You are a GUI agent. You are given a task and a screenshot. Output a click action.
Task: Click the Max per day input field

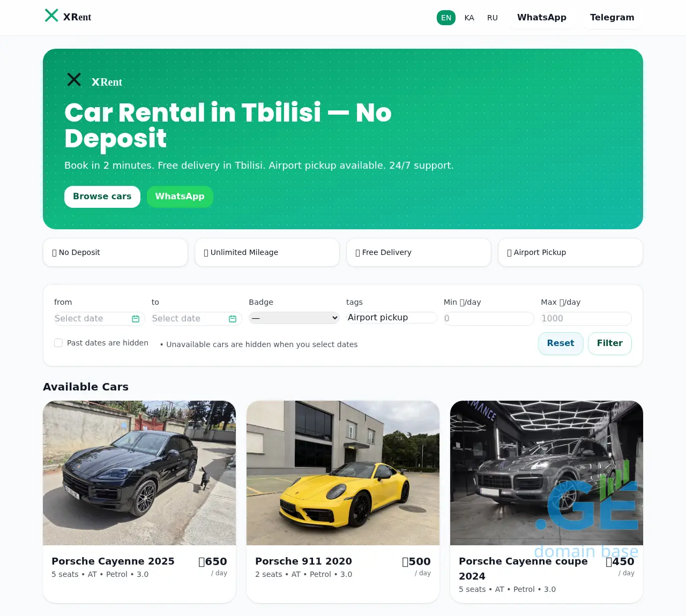586,319
